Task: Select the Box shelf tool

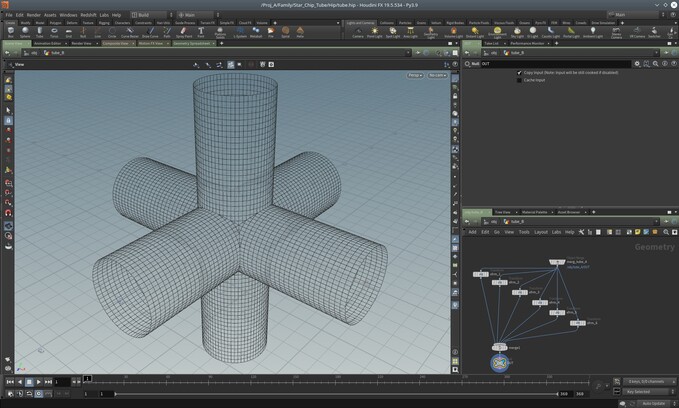Action: (x=11, y=32)
